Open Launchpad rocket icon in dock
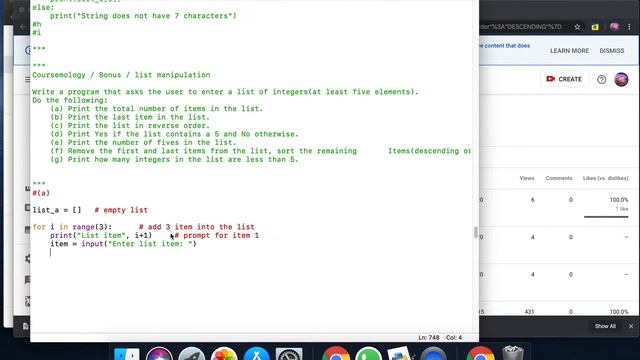The height and width of the screenshot is (360, 640). [x=191, y=354]
